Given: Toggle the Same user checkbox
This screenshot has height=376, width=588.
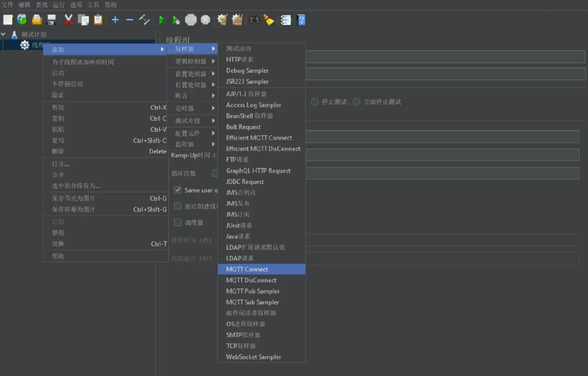Looking at the screenshot, I should [178, 190].
